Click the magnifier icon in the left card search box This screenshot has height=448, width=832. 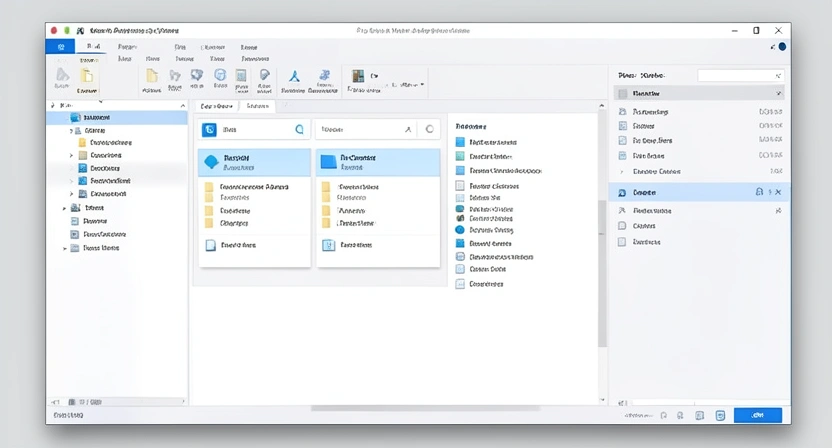[x=298, y=130]
